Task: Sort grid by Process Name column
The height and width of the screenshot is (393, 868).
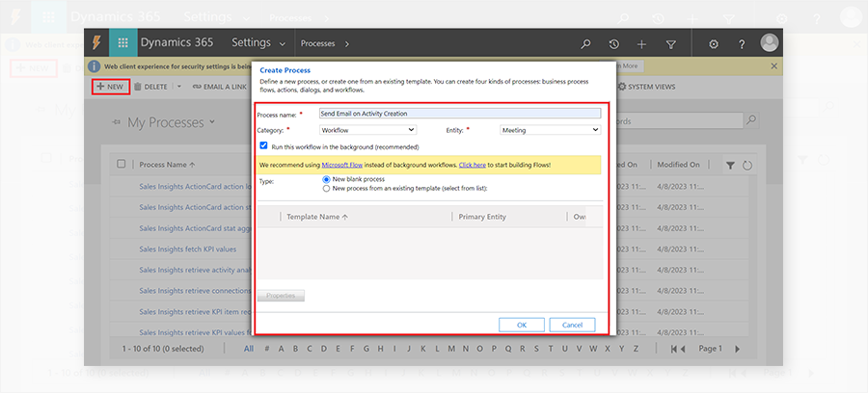Action: click(x=167, y=165)
